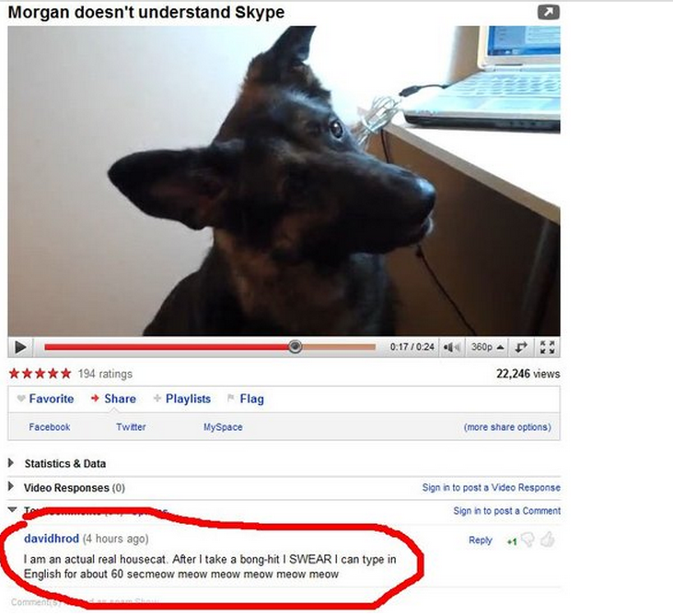Click Reply on davidhrod's comment
This screenshot has width=673, height=616.
[481, 540]
